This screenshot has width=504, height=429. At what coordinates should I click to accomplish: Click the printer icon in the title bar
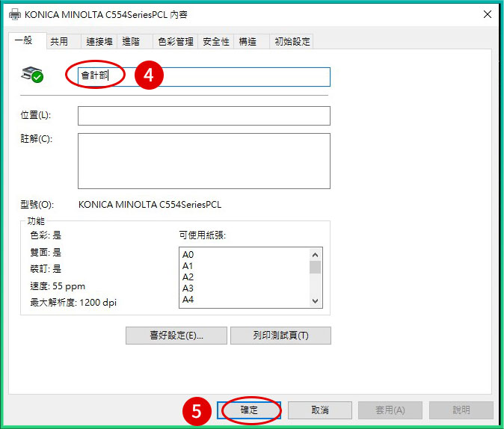coord(14,14)
